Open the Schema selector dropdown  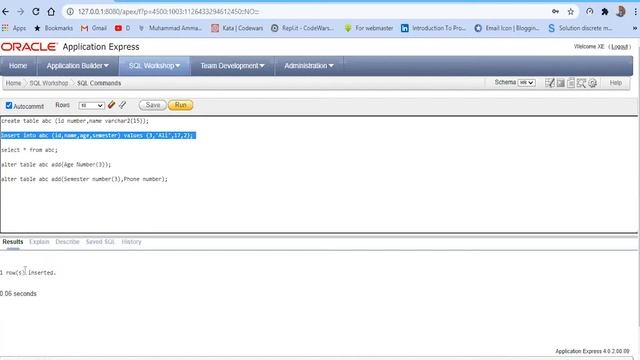(527, 83)
